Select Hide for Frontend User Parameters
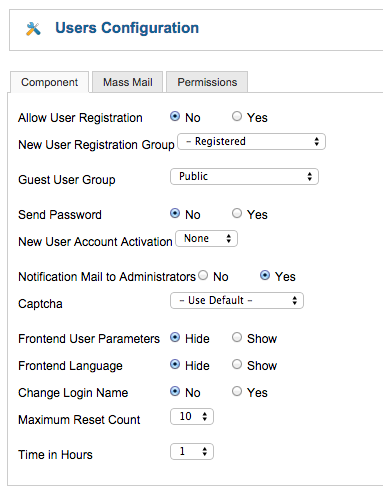Viewport: 383px width, 488px height. pyautogui.click(x=175, y=337)
